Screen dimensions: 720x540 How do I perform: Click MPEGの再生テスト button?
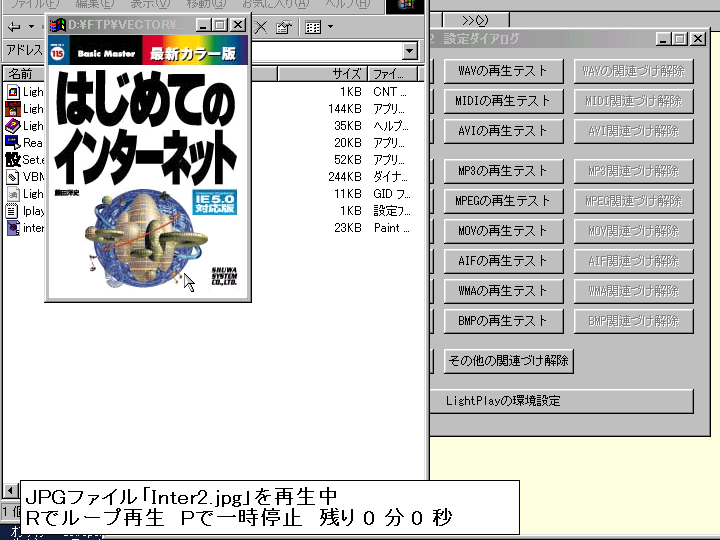503,201
